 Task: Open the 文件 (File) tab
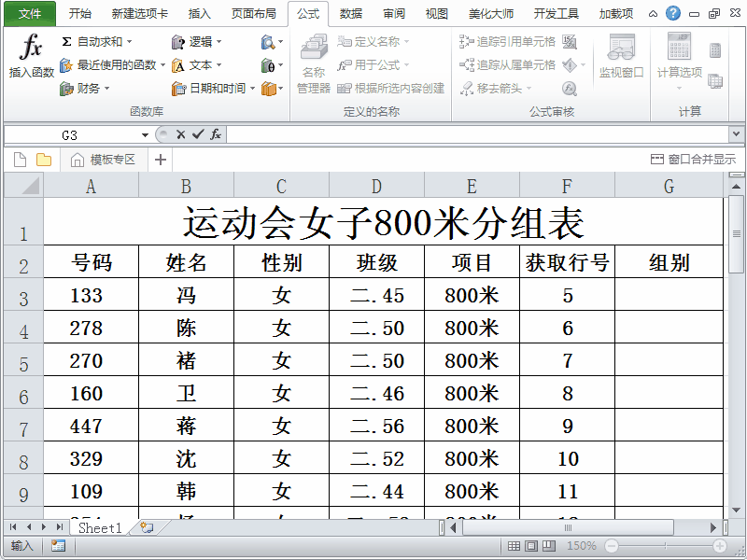point(30,13)
